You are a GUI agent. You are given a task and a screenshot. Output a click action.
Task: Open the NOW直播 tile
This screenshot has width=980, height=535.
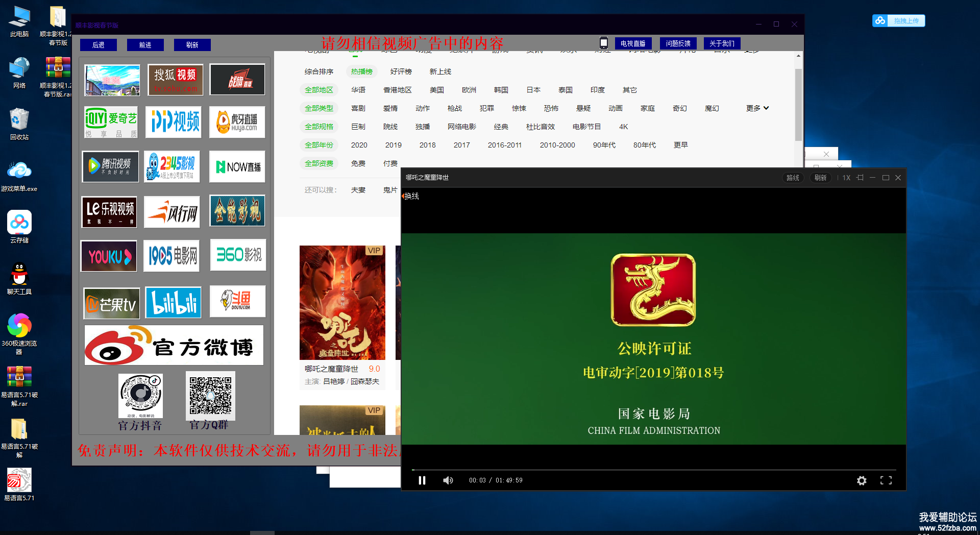pyautogui.click(x=237, y=166)
